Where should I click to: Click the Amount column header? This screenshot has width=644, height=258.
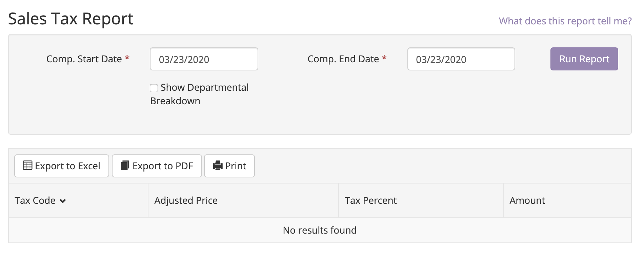click(527, 200)
